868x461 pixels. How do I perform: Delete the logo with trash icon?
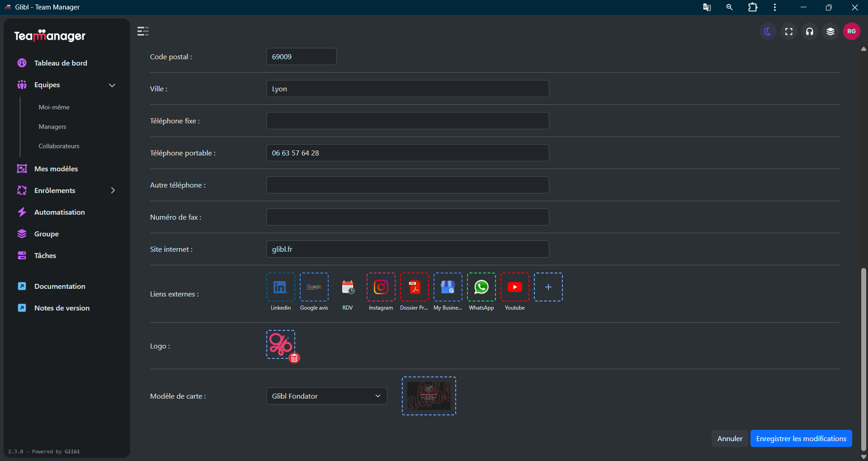tap(294, 358)
